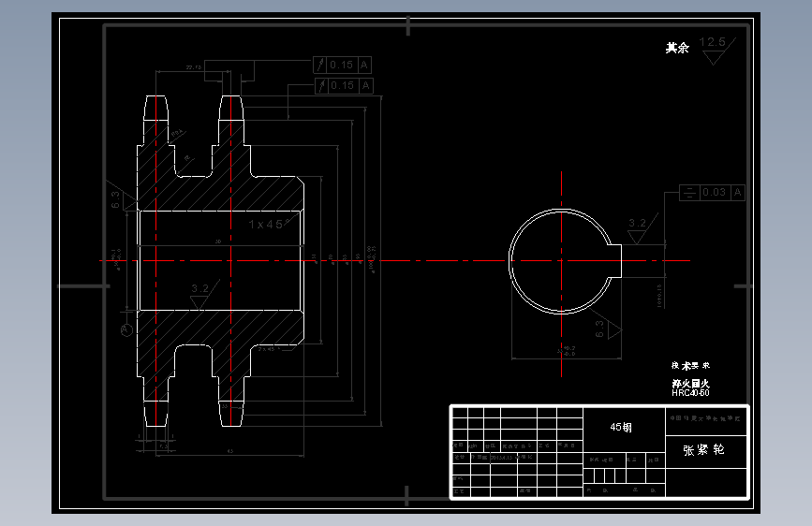Select the 6.3 roughness symbol on the hub face

click(x=121, y=197)
